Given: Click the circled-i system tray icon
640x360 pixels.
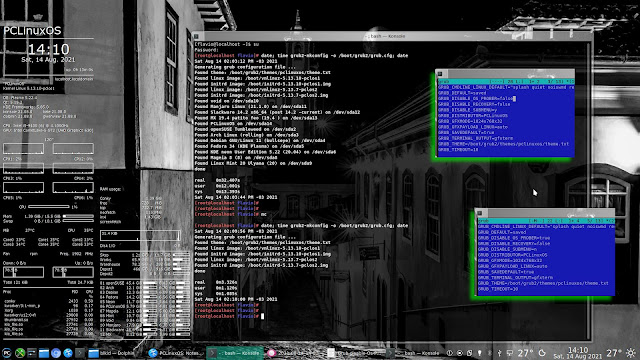Looking at the screenshot, I should click(450, 353).
